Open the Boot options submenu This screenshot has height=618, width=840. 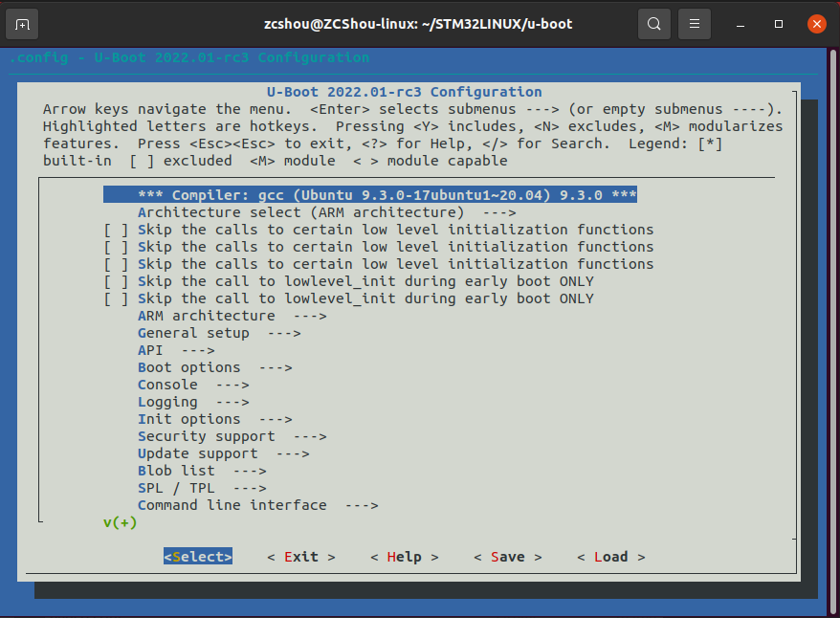[215, 367]
